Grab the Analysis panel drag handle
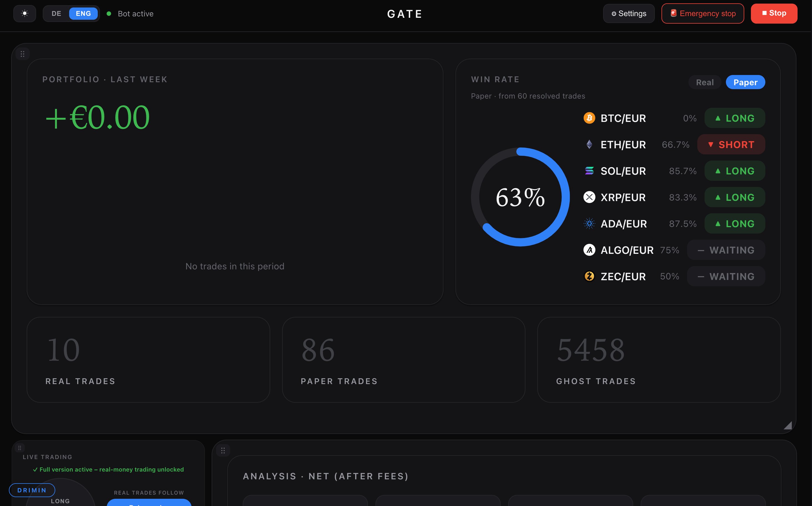Viewport: 812px width, 506px height. pyautogui.click(x=223, y=451)
